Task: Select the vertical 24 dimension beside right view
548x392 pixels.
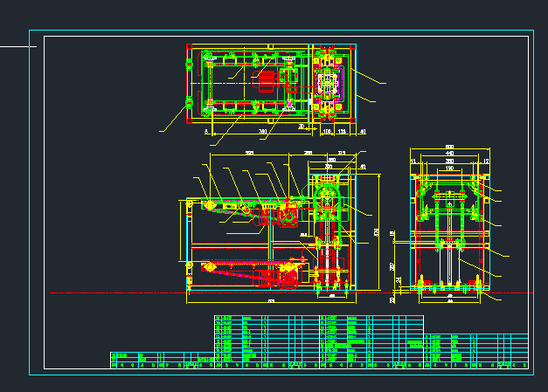Action: click(x=399, y=280)
